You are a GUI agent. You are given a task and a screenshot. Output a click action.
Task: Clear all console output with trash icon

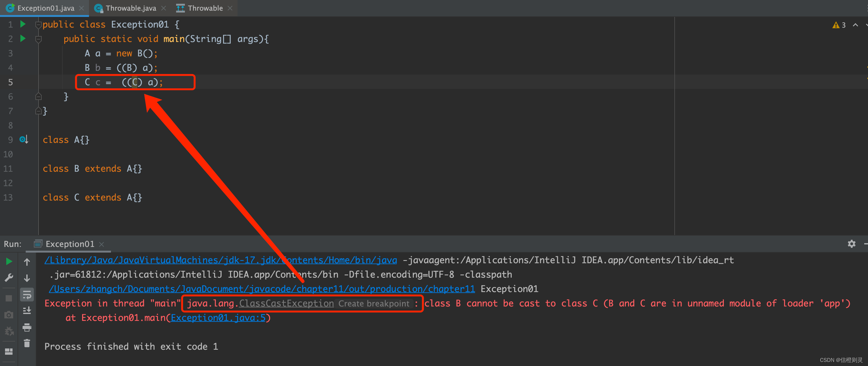pyautogui.click(x=27, y=343)
